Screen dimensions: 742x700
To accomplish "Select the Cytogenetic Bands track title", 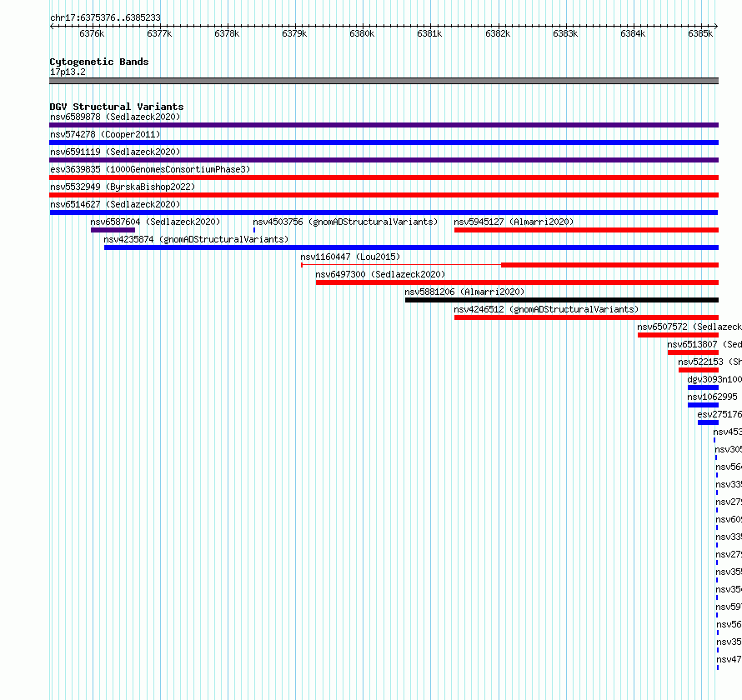I will point(99,62).
